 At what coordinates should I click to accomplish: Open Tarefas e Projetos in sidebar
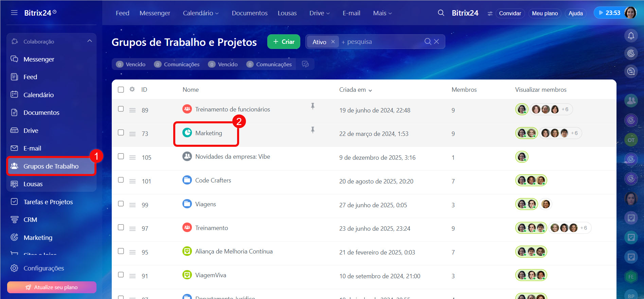click(48, 202)
